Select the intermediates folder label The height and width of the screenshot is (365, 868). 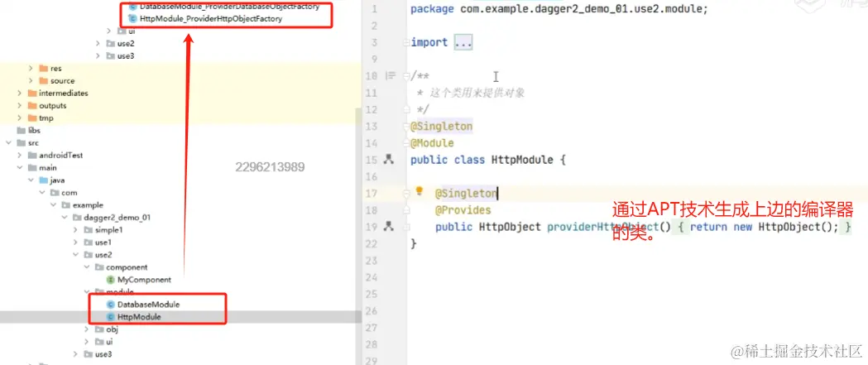pyautogui.click(x=63, y=93)
